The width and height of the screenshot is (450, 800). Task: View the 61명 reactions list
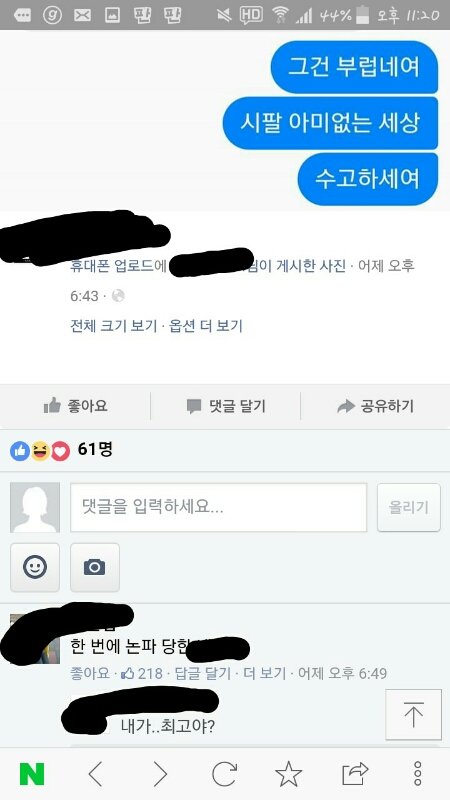[61, 449]
